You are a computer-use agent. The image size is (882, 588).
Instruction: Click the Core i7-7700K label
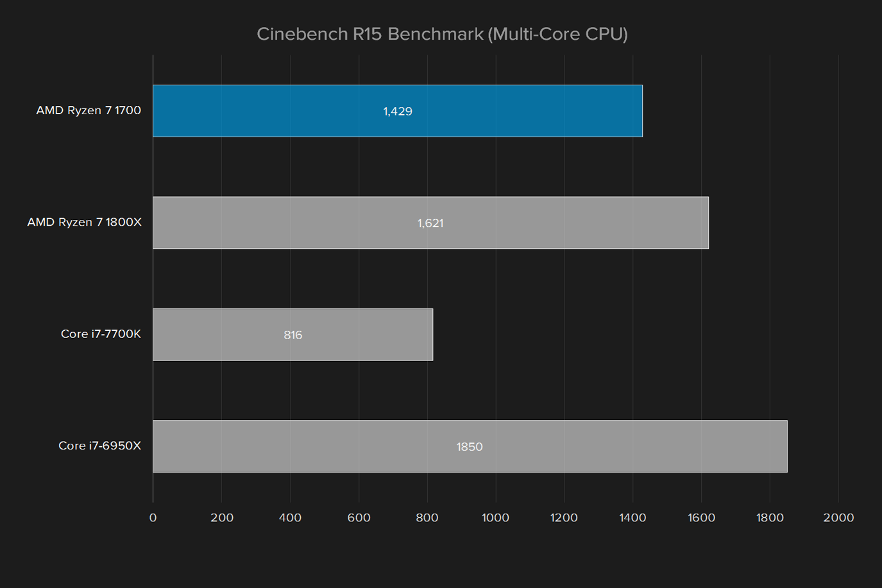click(101, 333)
